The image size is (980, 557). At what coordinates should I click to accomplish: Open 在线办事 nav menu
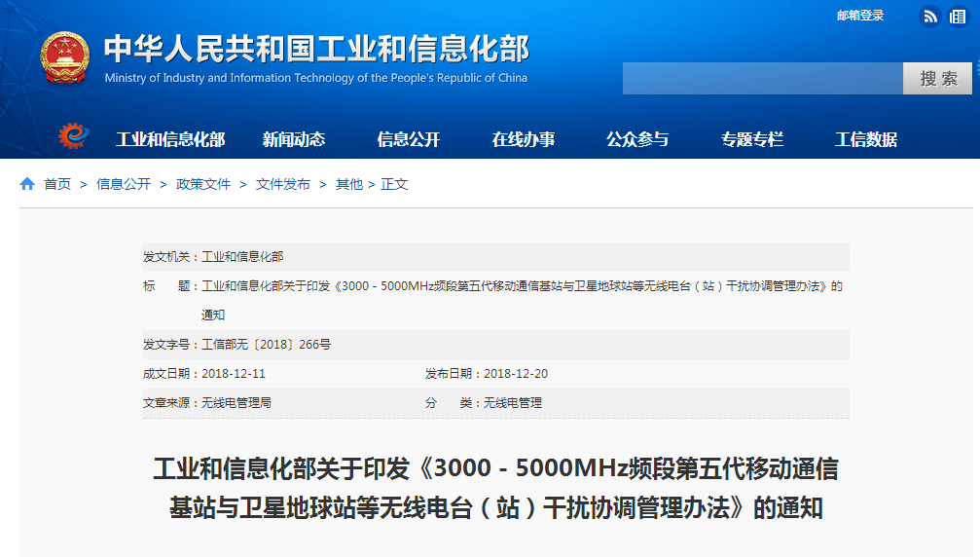coord(524,139)
